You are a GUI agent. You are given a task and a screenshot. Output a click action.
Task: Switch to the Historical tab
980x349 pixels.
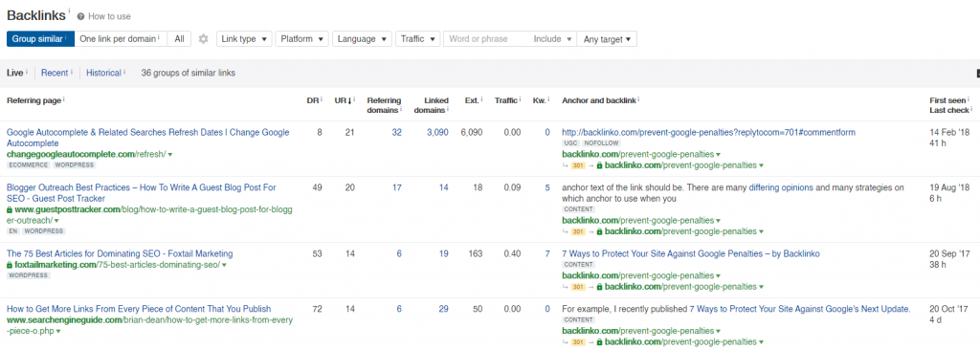coord(103,73)
